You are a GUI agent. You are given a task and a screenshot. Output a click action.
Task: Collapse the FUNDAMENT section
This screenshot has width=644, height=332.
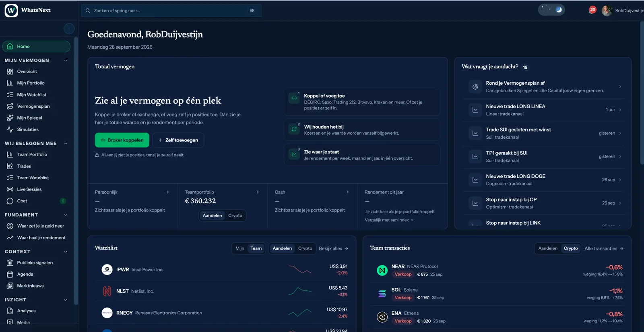click(x=66, y=215)
